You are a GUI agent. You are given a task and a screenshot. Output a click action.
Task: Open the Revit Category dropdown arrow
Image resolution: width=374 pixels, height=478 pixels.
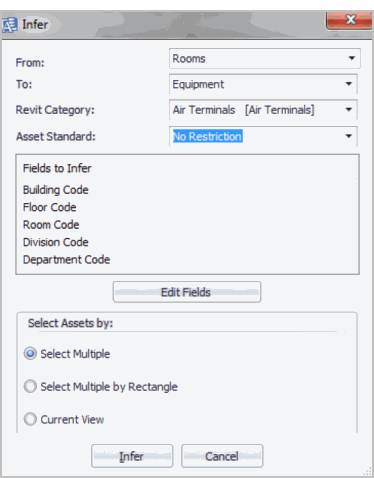[x=349, y=110]
